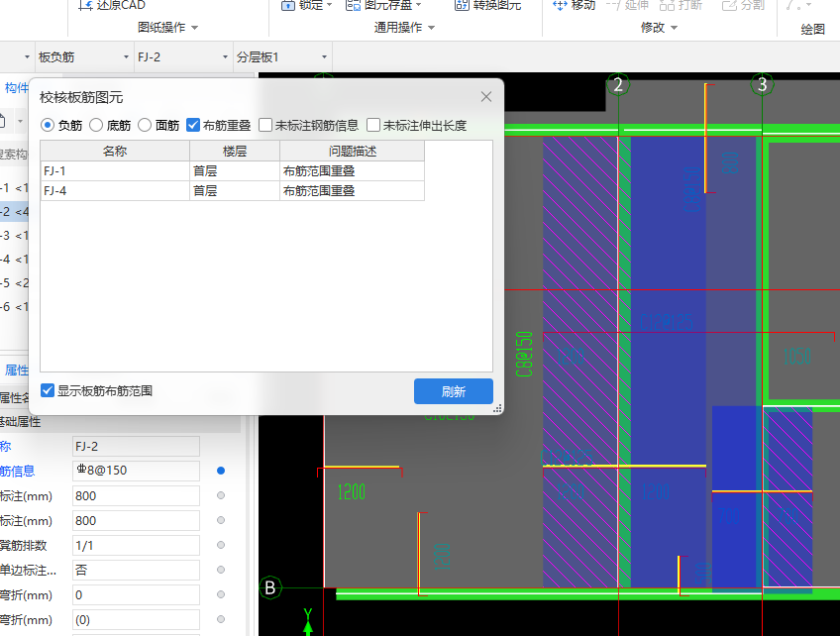Viewport: 840px width, 636px height.
Task: Click axis bubble number 3 on canvas
Action: click(763, 84)
